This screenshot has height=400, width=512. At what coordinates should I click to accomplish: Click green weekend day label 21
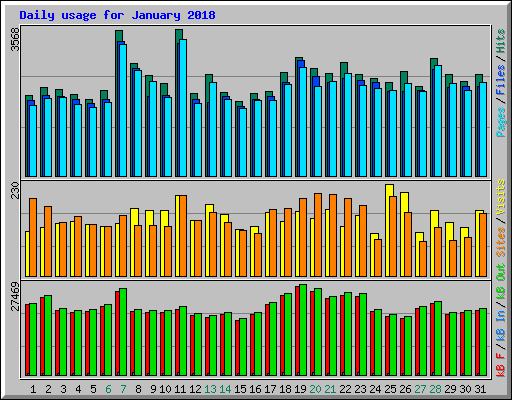click(330, 389)
